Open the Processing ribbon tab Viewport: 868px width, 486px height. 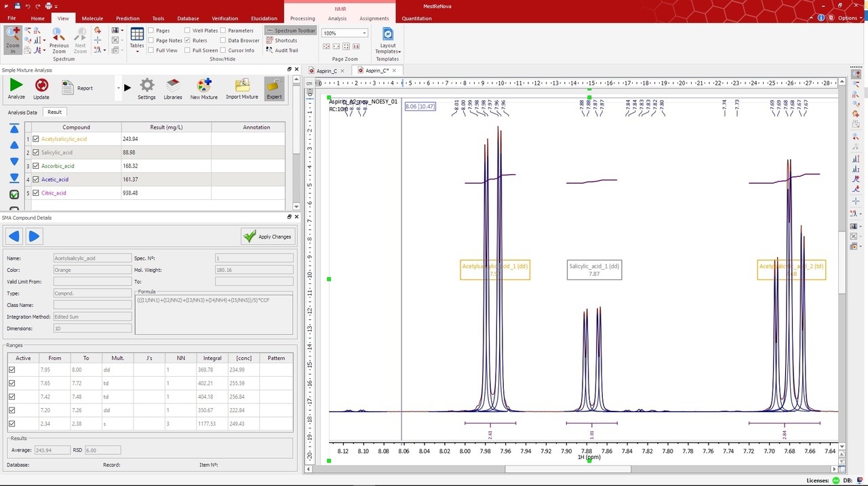(302, 18)
